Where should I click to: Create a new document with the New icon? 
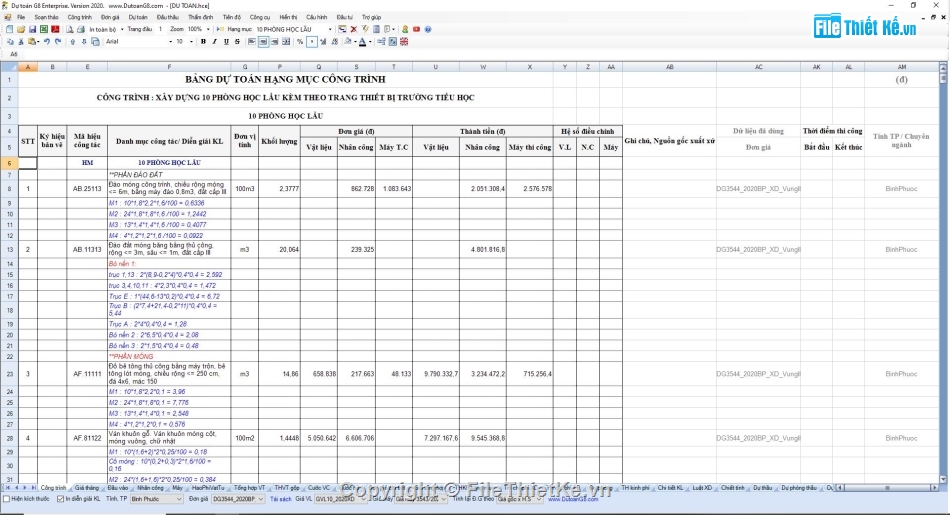[9, 29]
